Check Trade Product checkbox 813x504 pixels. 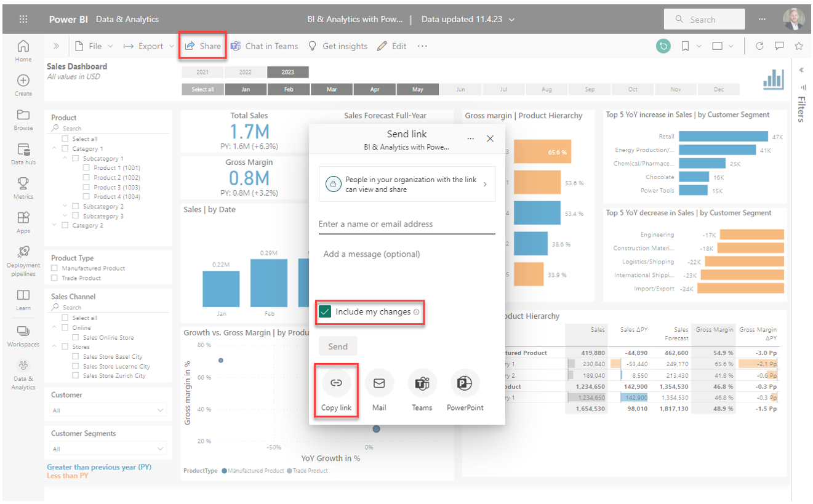55,278
